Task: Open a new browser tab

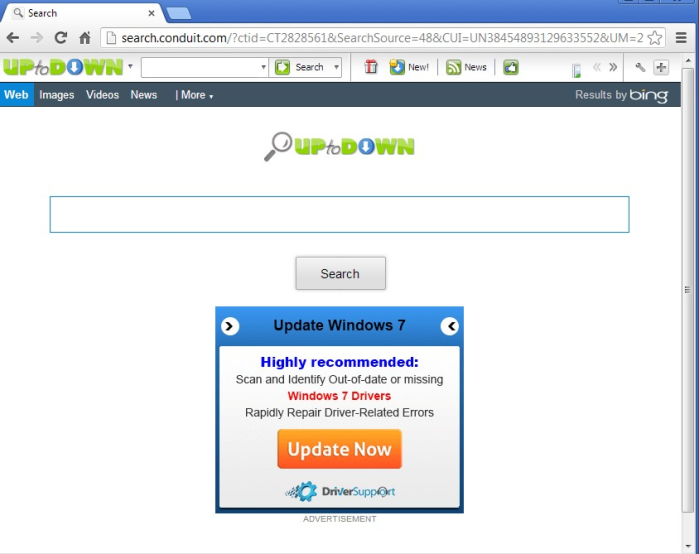Action: pyautogui.click(x=179, y=13)
